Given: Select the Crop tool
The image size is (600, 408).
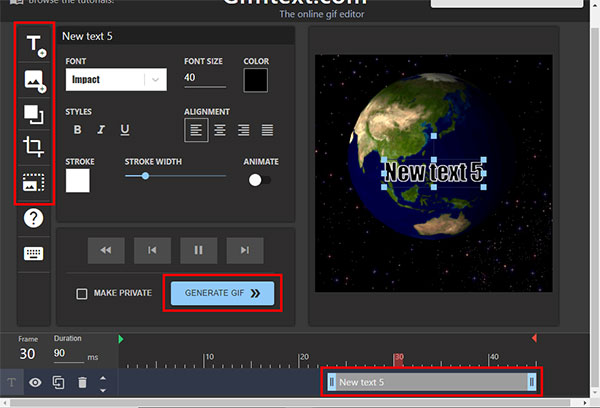Looking at the screenshot, I should tap(34, 148).
